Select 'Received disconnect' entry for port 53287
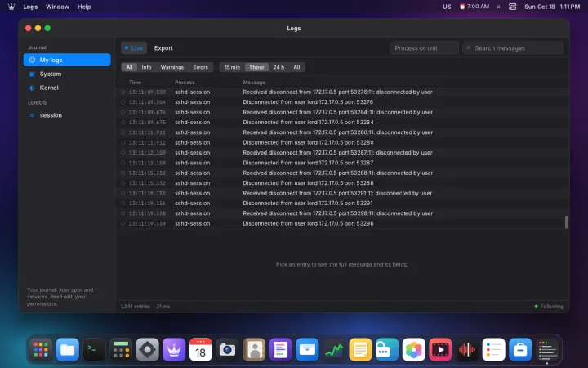The width and height of the screenshot is (588, 368). pos(342,153)
